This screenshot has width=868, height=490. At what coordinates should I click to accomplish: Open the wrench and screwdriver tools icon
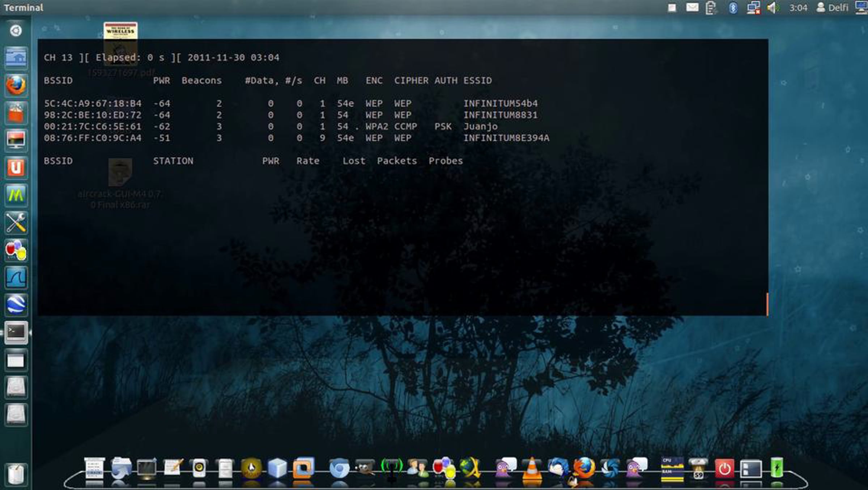(x=16, y=222)
